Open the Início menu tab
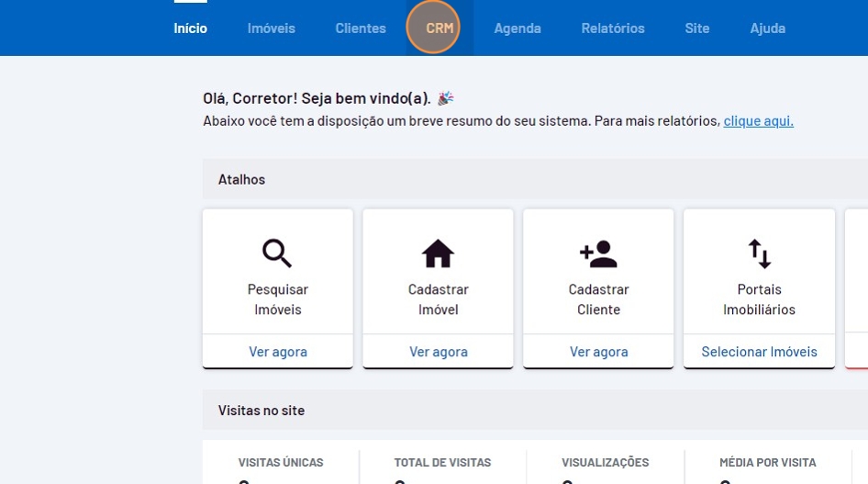Image resolution: width=868 pixels, height=484 pixels. [191, 28]
